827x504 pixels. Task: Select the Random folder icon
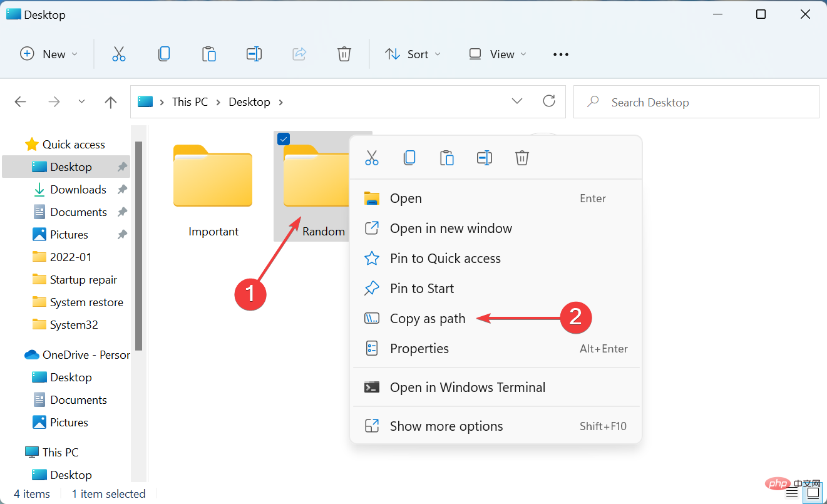pyautogui.click(x=316, y=176)
